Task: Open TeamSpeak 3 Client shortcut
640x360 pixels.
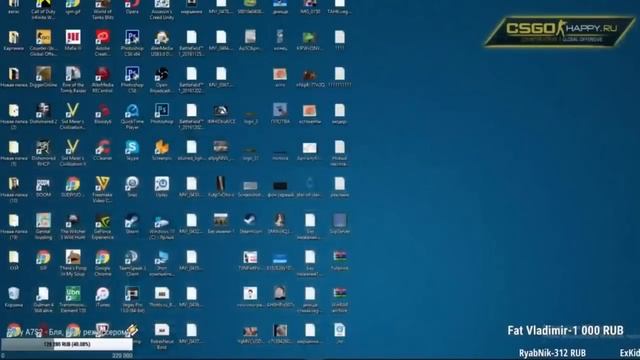Action: pyautogui.click(x=132, y=262)
